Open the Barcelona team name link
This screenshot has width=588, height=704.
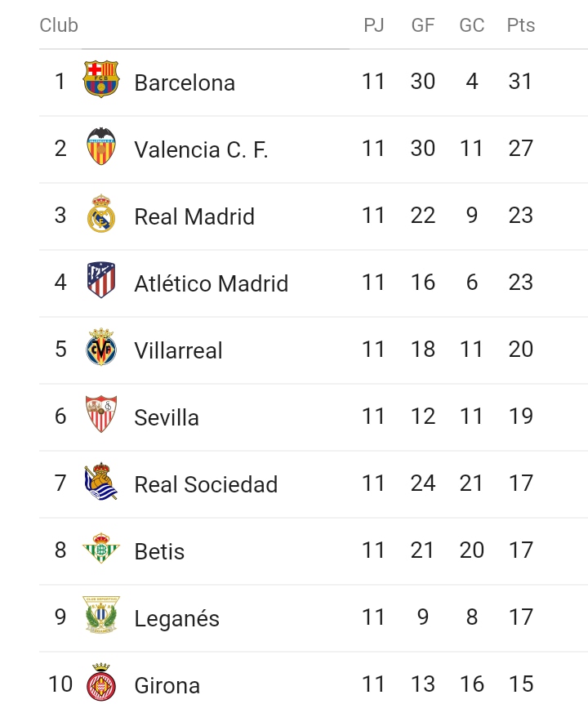[x=185, y=82]
